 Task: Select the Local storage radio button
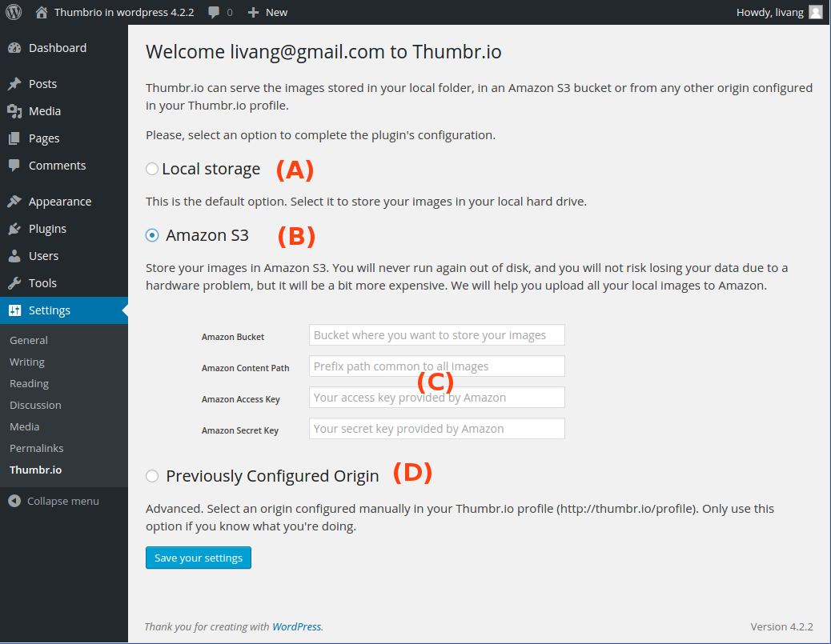(x=152, y=169)
